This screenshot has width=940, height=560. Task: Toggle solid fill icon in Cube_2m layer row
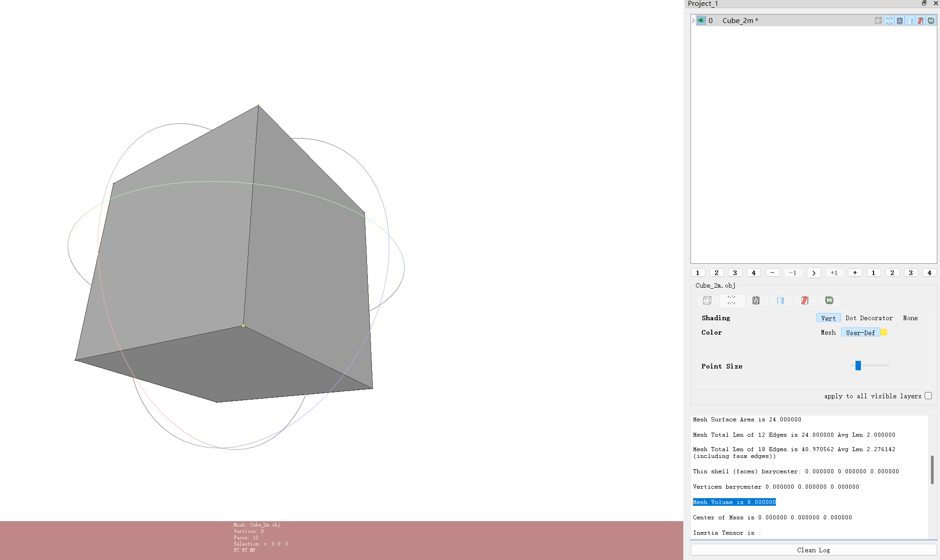(910, 20)
